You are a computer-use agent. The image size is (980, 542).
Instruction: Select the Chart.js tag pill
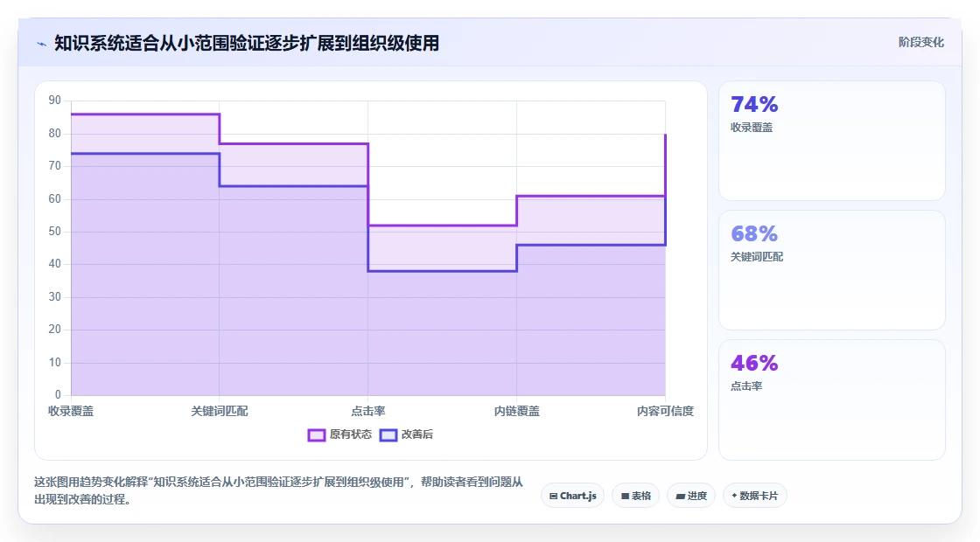pyautogui.click(x=572, y=496)
